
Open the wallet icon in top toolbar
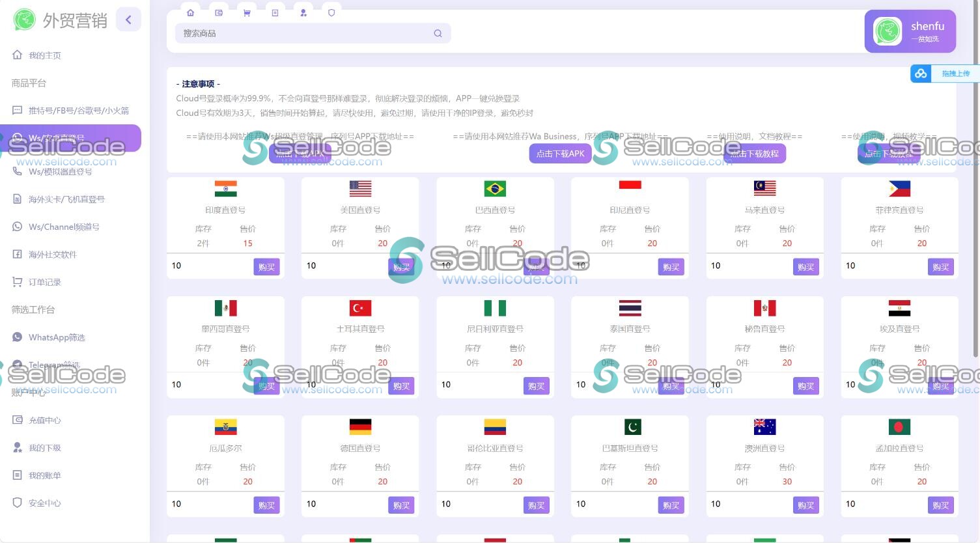click(219, 13)
